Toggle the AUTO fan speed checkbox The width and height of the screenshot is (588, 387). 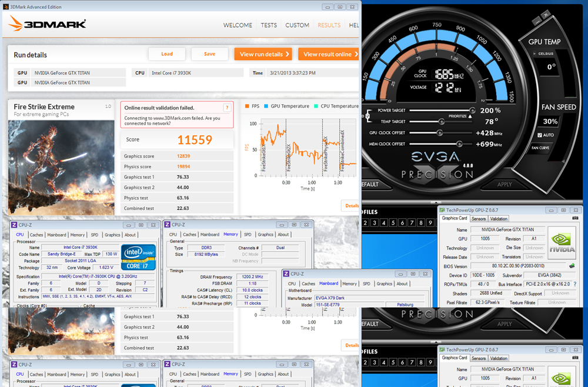click(x=540, y=135)
